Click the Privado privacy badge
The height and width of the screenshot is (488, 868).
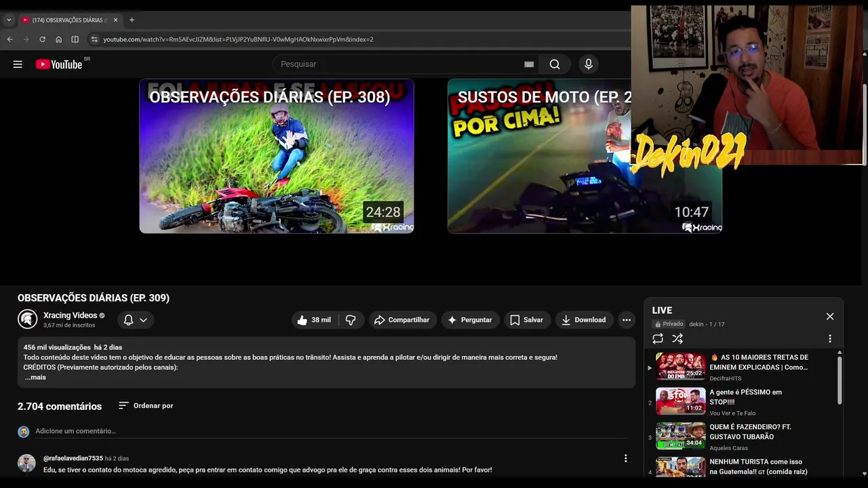pyautogui.click(x=669, y=324)
